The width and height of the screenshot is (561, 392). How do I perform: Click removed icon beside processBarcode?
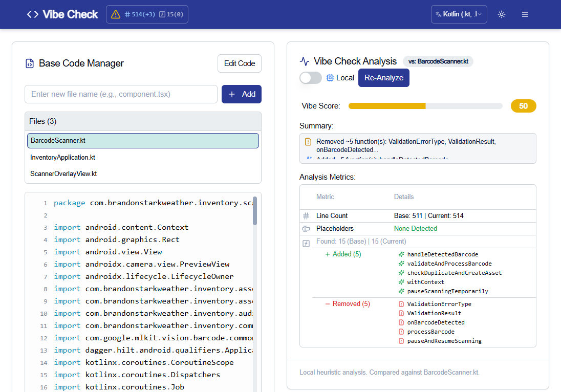point(401,332)
